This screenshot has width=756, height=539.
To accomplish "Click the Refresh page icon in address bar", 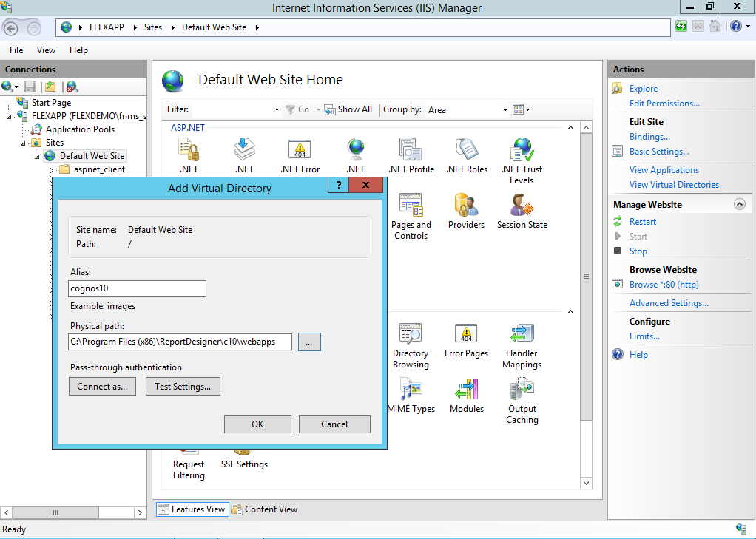I will pos(681,26).
